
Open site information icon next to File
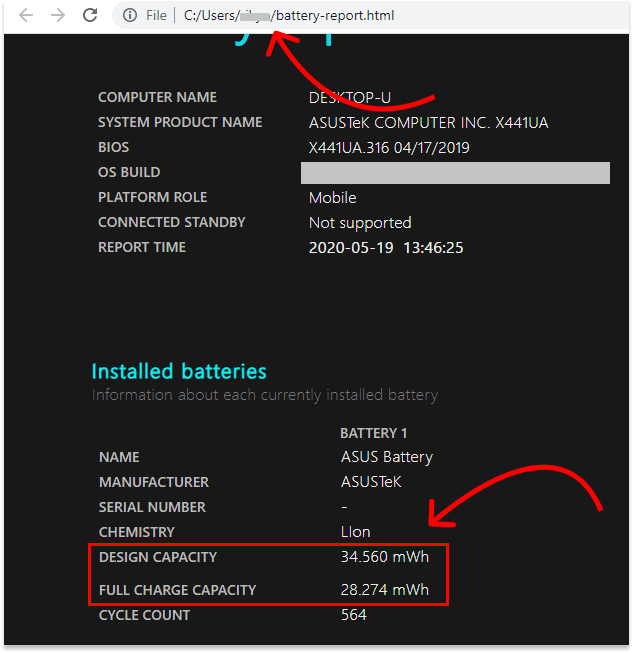(130, 15)
